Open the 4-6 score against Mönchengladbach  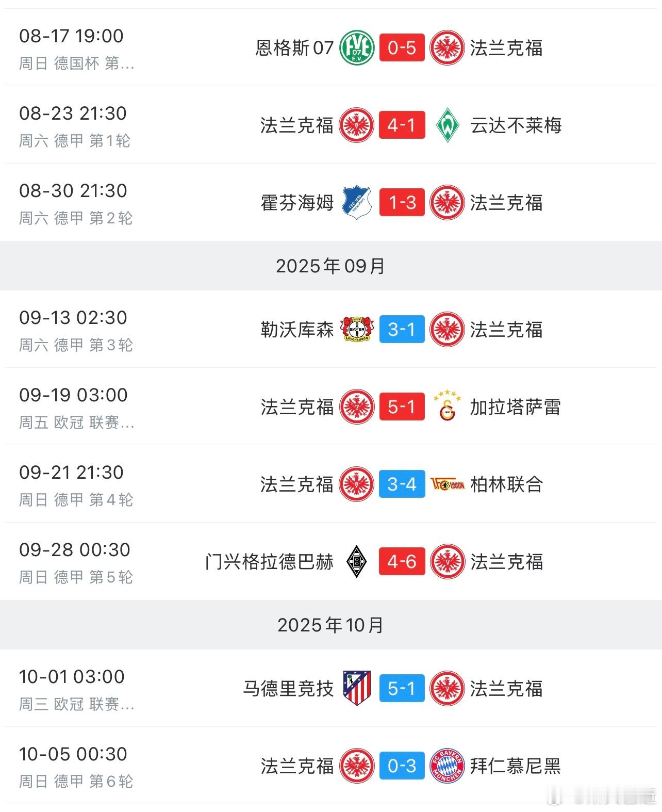(x=402, y=562)
